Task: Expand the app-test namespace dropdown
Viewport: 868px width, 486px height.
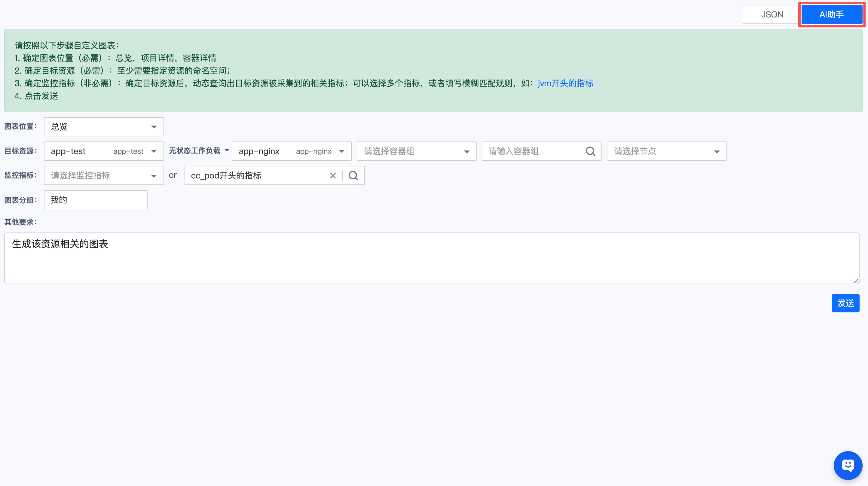Action: coord(104,151)
